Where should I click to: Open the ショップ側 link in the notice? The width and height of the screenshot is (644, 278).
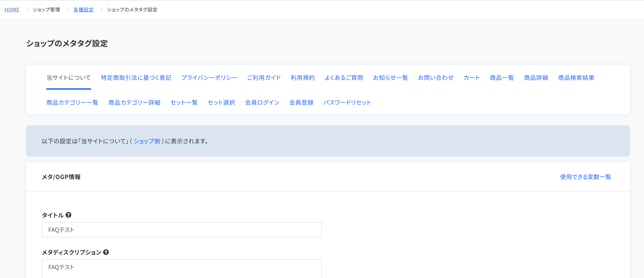pyautogui.click(x=147, y=141)
